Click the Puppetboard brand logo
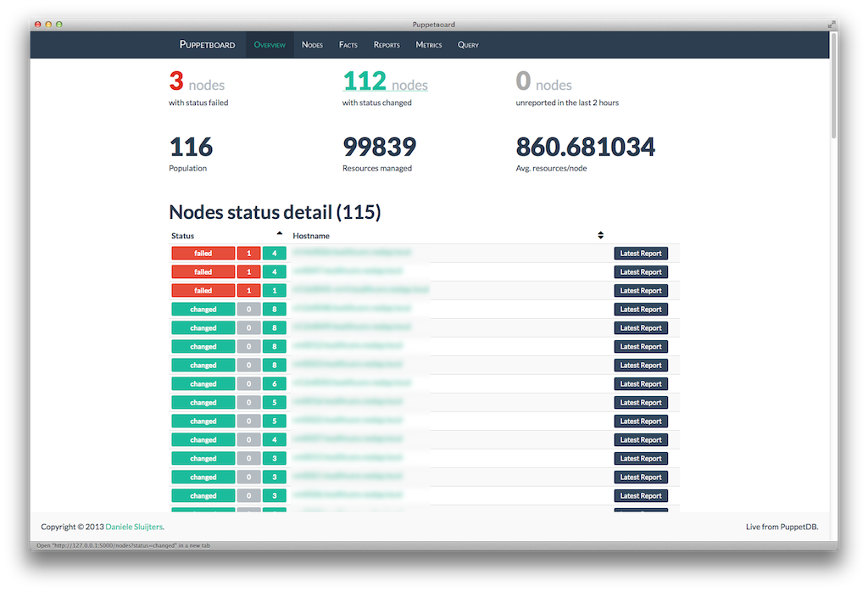Viewport: 868px width, 592px height. (x=207, y=45)
